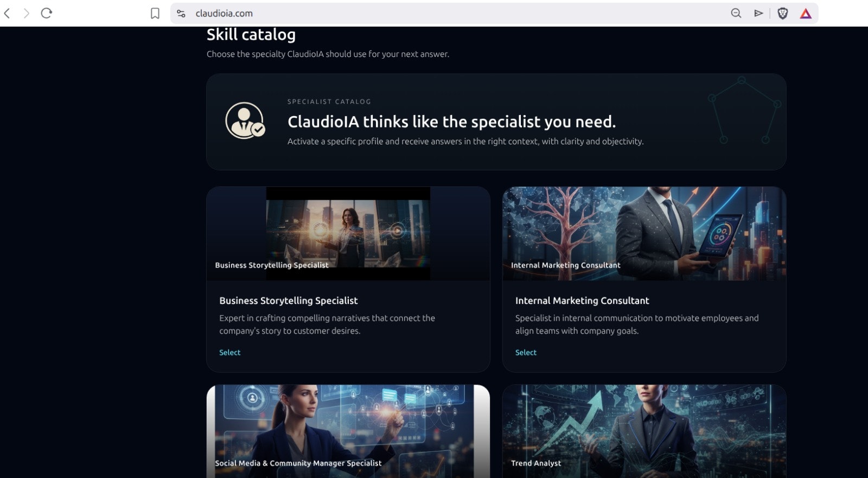Screen dimensions: 868x478
Task: Click 'Choose the specialty ClaudioIA should use' subtitle
Action: coord(328,54)
